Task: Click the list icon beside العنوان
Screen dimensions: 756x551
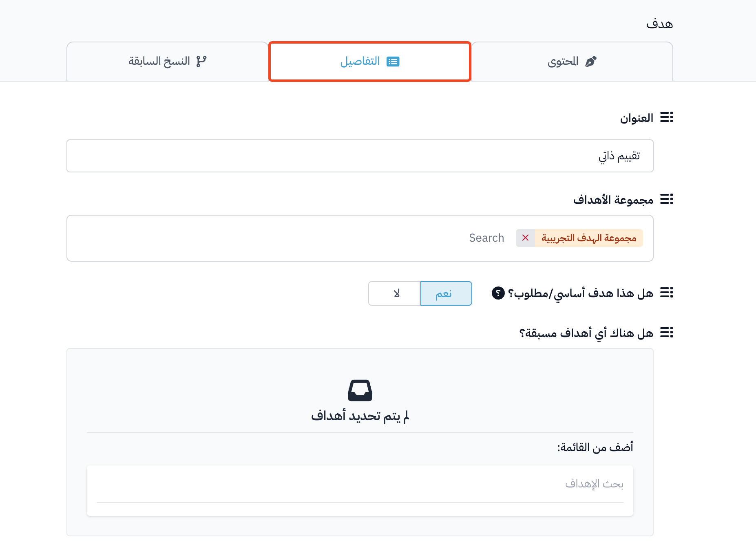Action: (667, 117)
